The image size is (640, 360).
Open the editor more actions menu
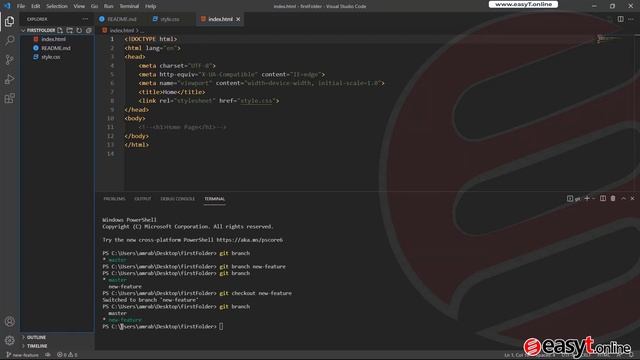pos(631,19)
